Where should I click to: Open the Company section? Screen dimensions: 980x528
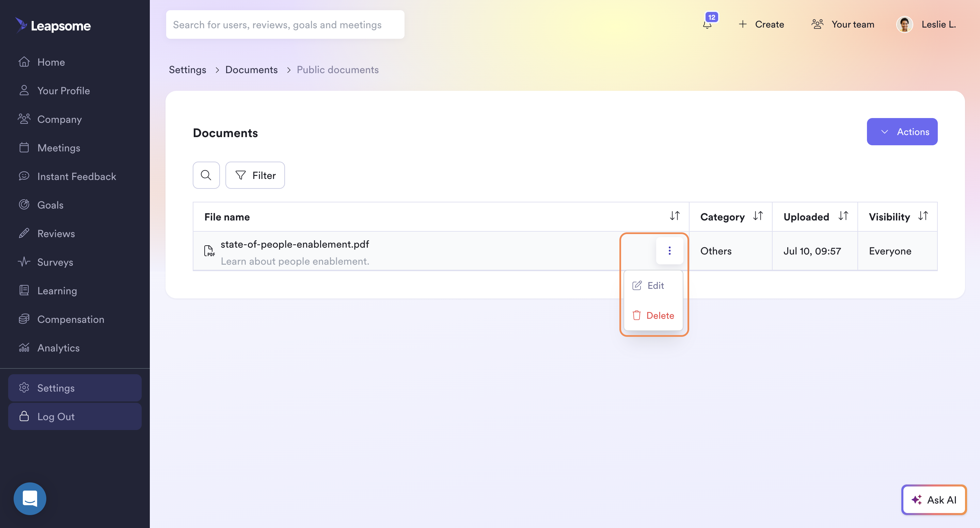[50, 119]
